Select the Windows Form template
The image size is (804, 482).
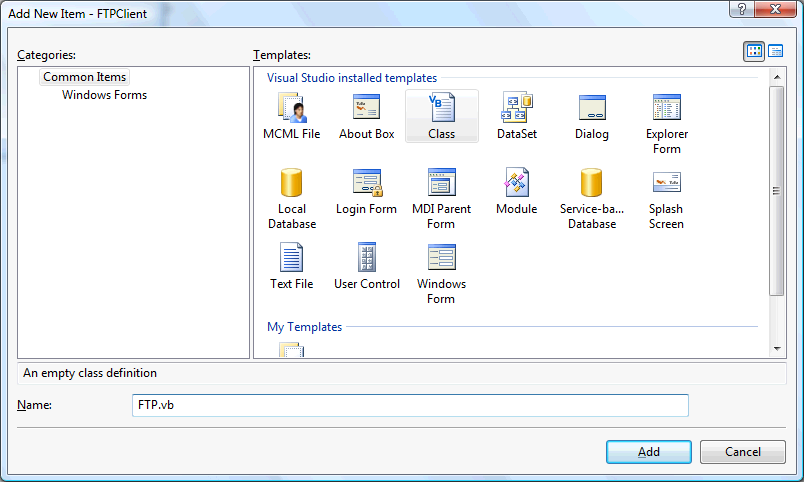tap(441, 274)
